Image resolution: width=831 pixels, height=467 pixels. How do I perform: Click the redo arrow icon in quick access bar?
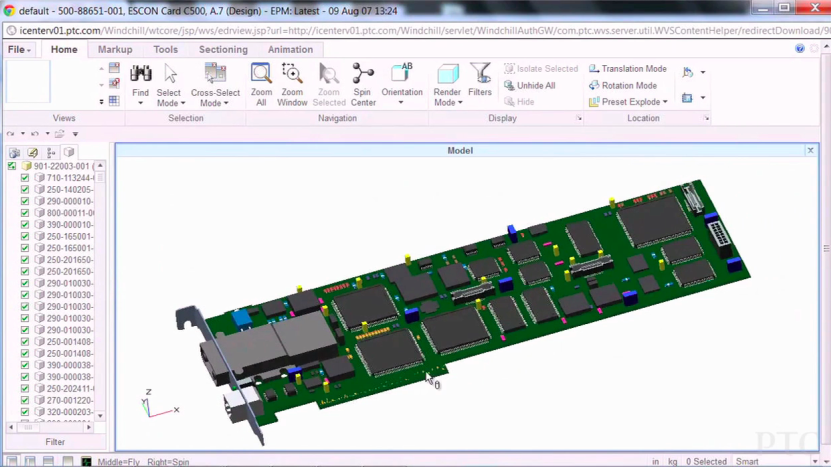point(11,134)
